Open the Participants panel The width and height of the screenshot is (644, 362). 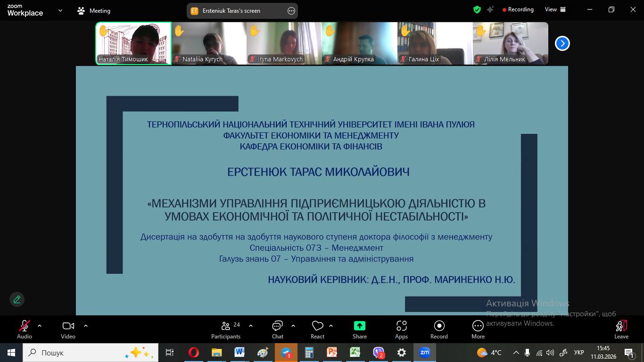226,329
